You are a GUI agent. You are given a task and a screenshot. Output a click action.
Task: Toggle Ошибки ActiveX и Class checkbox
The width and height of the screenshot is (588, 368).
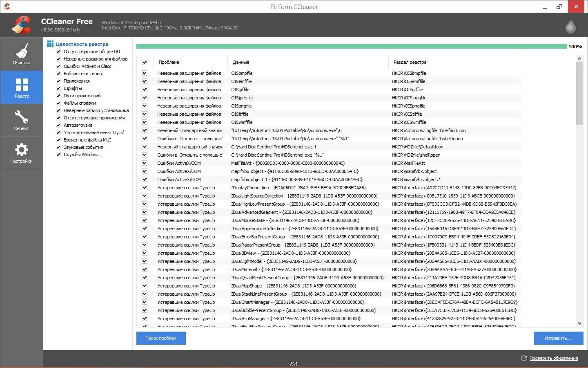pos(58,66)
